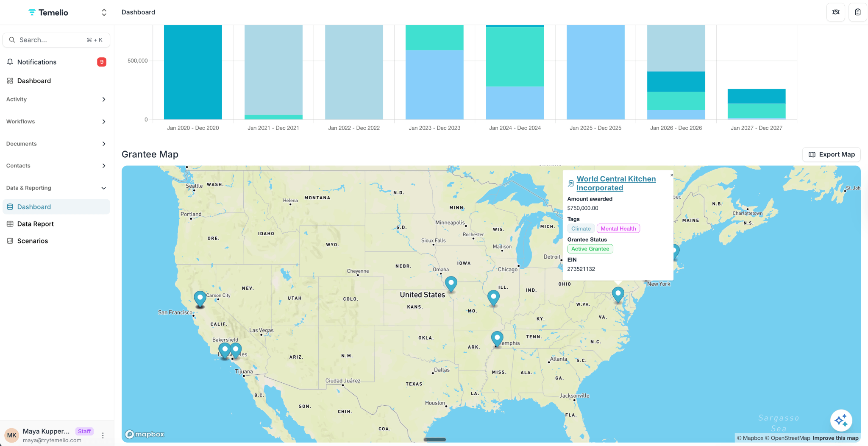The width and height of the screenshot is (868, 446).
Task: Click the Notifications bell icon
Action: click(x=10, y=62)
